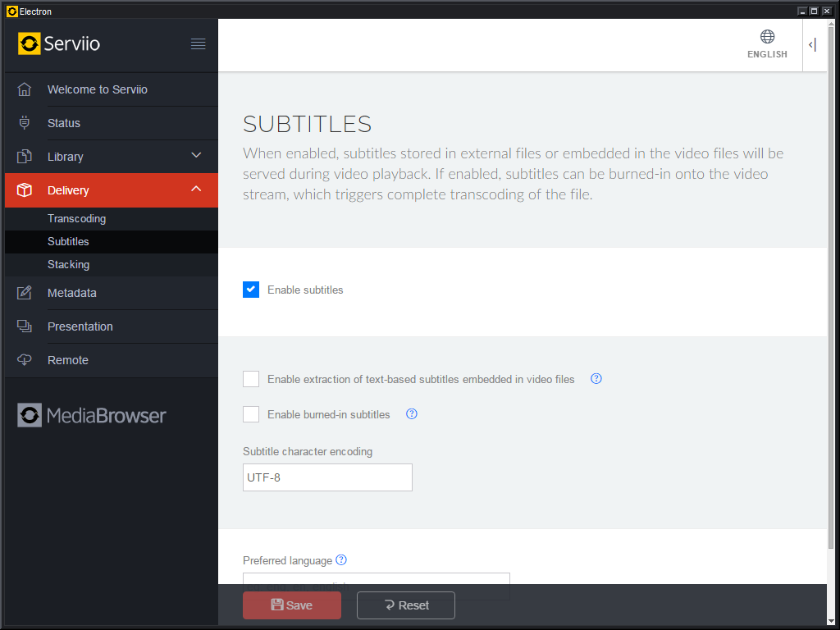Click the plug icon next to Status

point(25,123)
